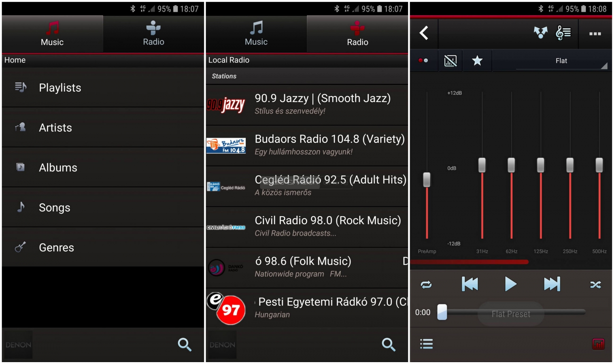Click the Cegléd Rádió logo
The width and height of the screenshot is (614, 364).
tap(226, 186)
